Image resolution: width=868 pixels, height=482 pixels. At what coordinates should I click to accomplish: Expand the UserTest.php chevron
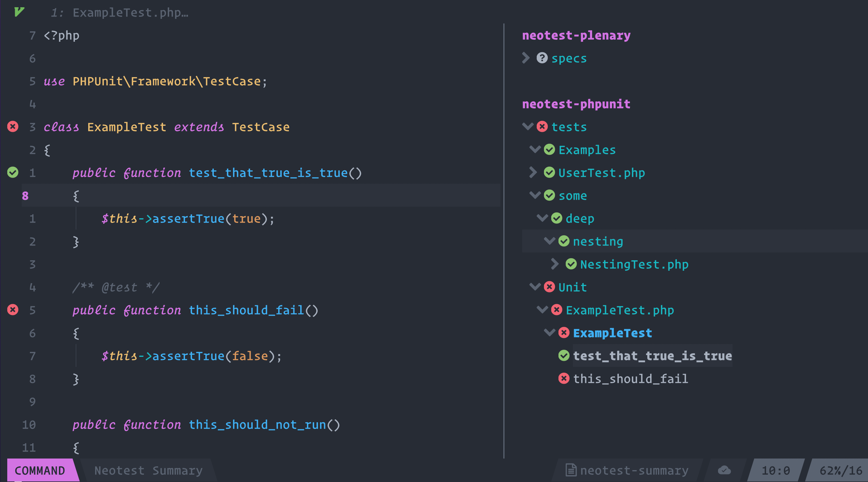click(533, 172)
